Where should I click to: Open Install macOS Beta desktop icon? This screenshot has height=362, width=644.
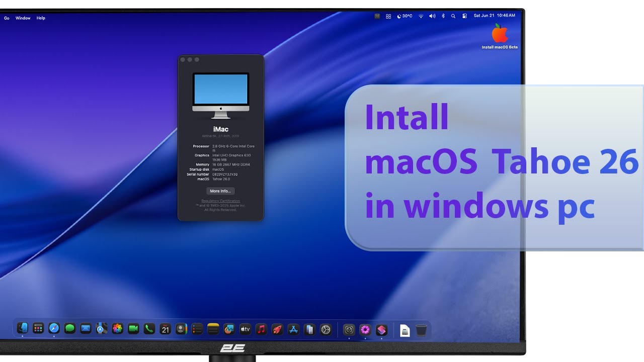pos(500,37)
